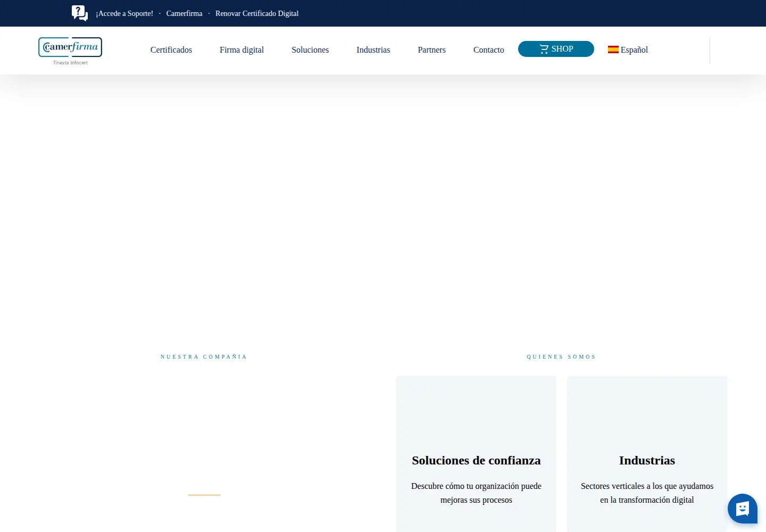Open the Camerfirma logo homepage
The width and height of the screenshot is (766, 532).
click(x=70, y=51)
